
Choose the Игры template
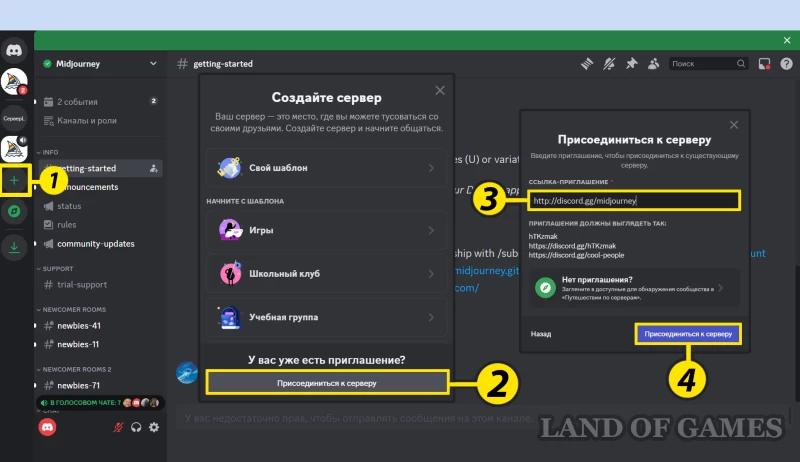coord(327,230)
